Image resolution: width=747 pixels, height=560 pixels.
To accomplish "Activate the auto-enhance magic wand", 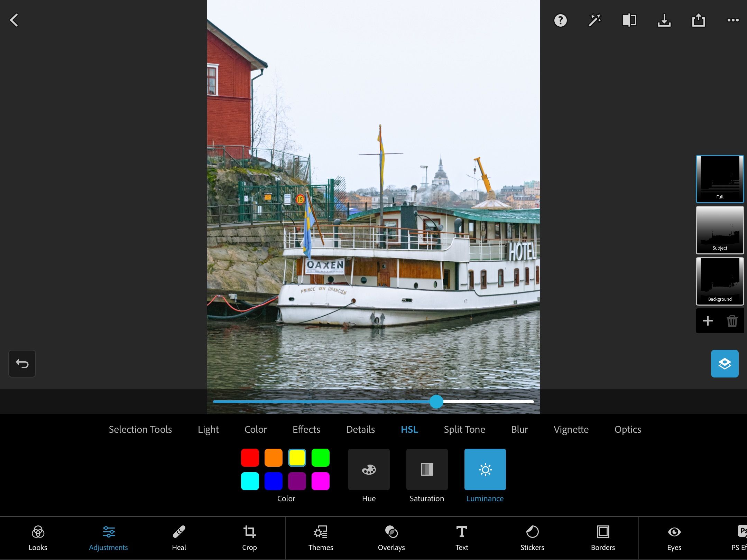I will (594, 21).
